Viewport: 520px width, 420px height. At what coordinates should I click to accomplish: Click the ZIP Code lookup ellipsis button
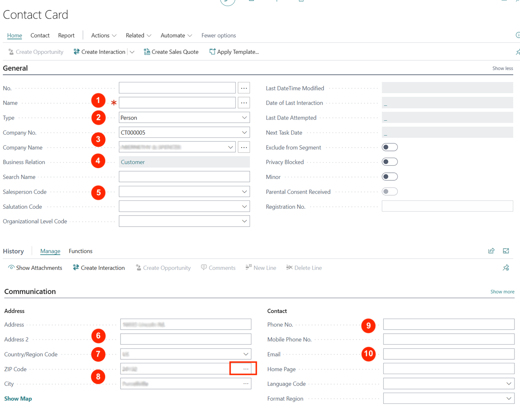point(246,369)
